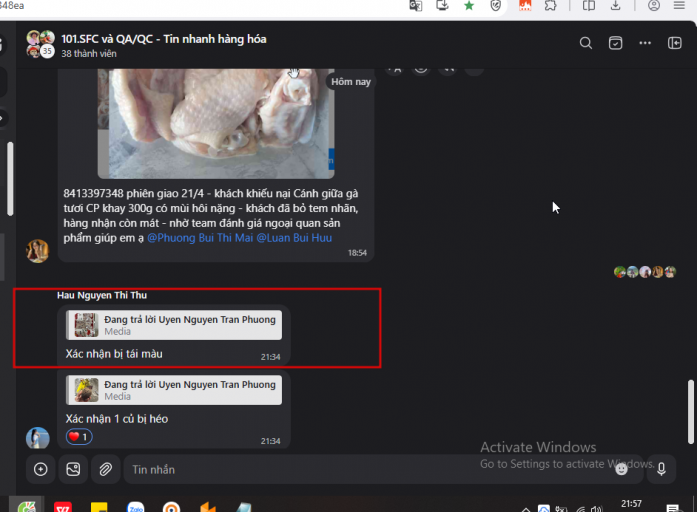Open the browser extensions puzzle icon
The width and height of the screenshot is (697, 512).
[x=551, y=6]
